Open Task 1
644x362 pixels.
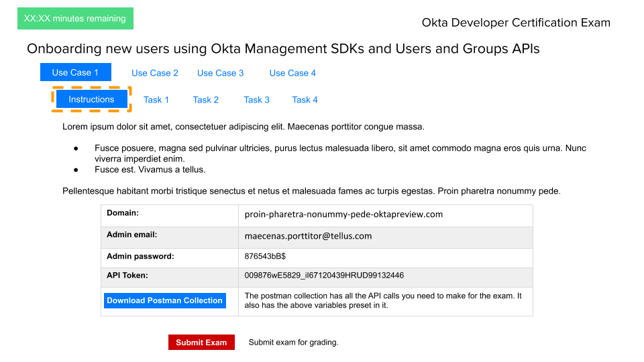point(156,100)
